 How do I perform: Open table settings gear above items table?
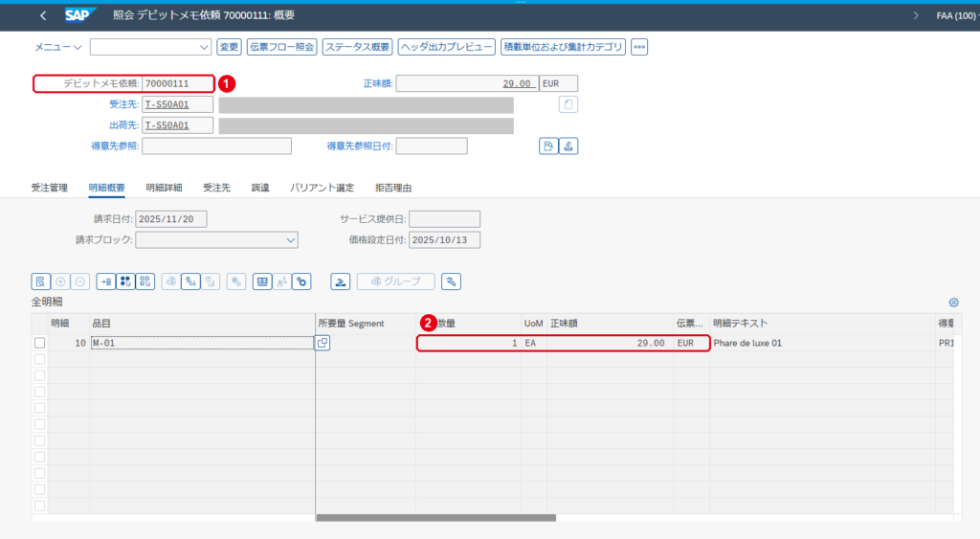[954, 303]
